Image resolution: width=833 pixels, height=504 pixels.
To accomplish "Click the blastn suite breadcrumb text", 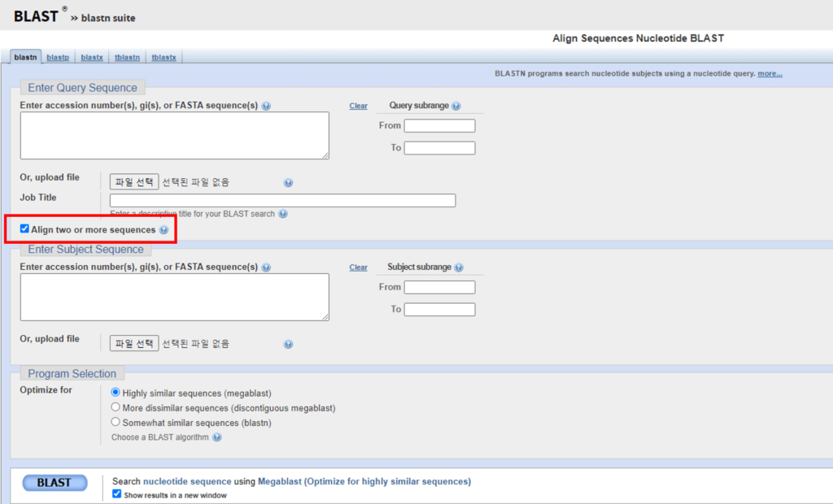I will click(x=108, y=18).
